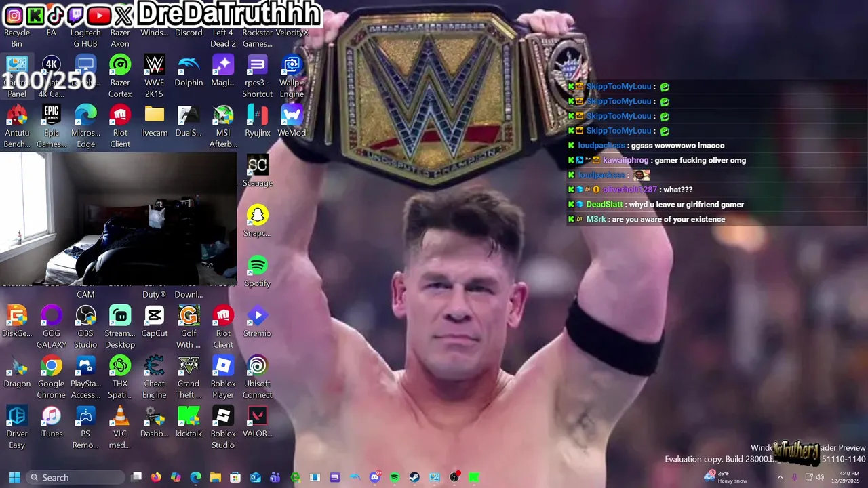Launch Ubisoft Connect from the desktop

[258, 378]
